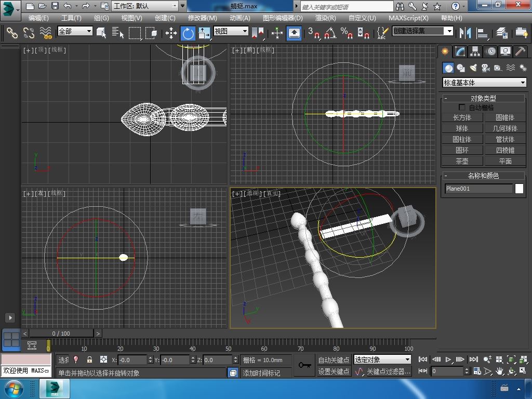This screenshot has height=399, width=532.
Task: Click the 球体 sphere button
Action: click(462, 128)
